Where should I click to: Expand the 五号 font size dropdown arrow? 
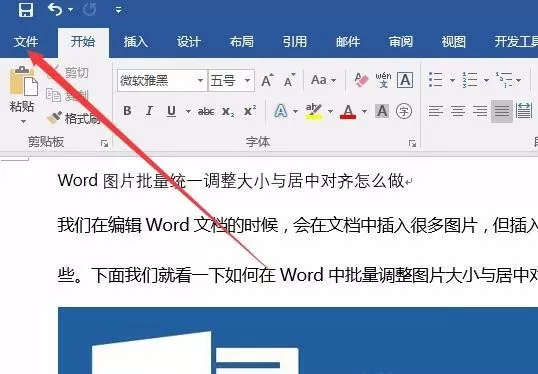(248, 81)
